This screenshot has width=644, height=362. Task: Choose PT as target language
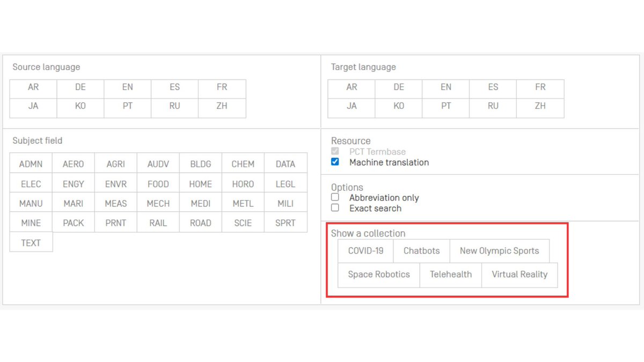(x=446, y=108)
